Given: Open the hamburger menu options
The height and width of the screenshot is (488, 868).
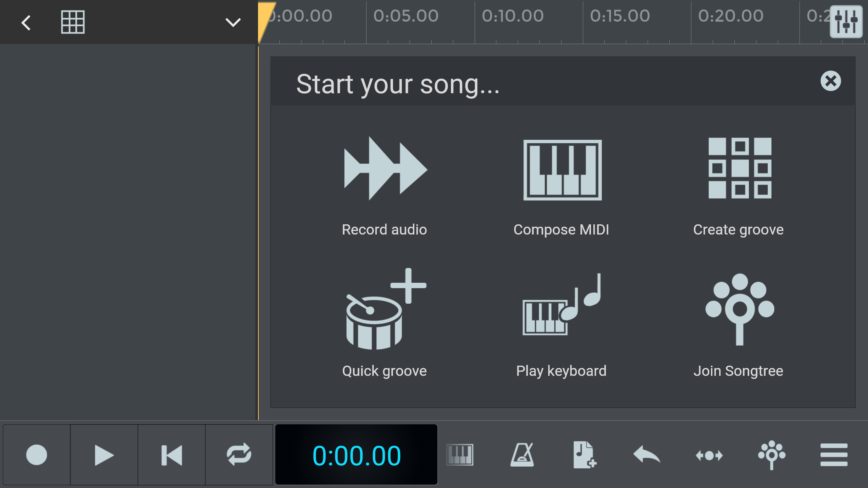Looking at the screenshot, I should 833,455.
